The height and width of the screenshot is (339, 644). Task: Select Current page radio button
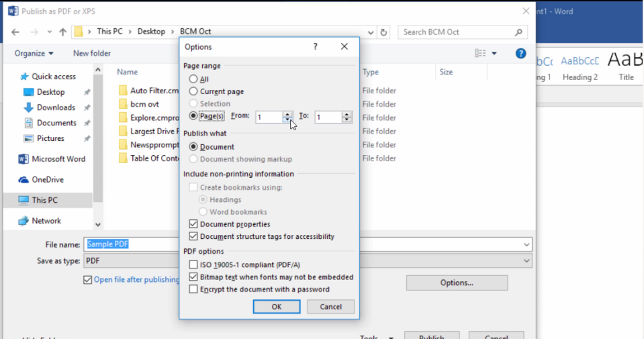pyautogui.click(x=193, y=91)
